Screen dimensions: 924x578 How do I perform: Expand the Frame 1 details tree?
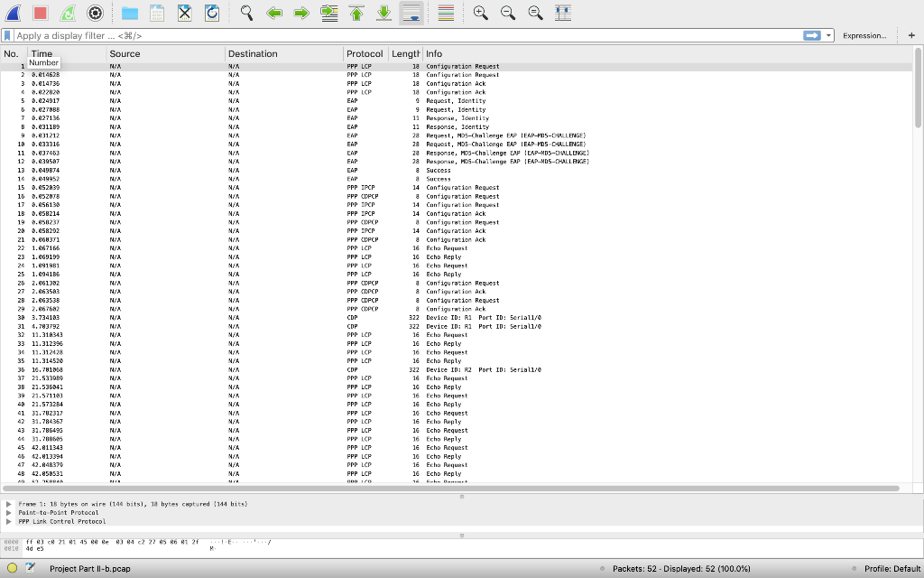(7, 504)
